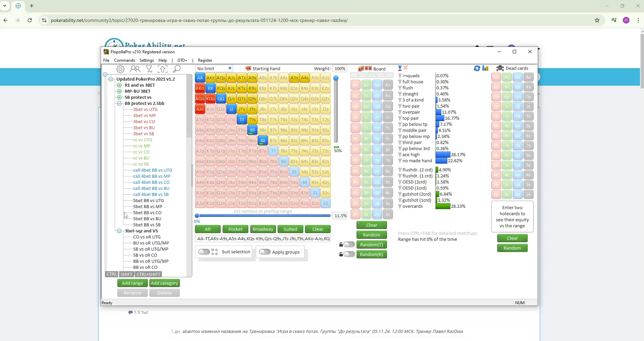The height and width of the screenshot is (341, 644).
Task: Open the Commands menu
Action: click(x=124, y=60)
